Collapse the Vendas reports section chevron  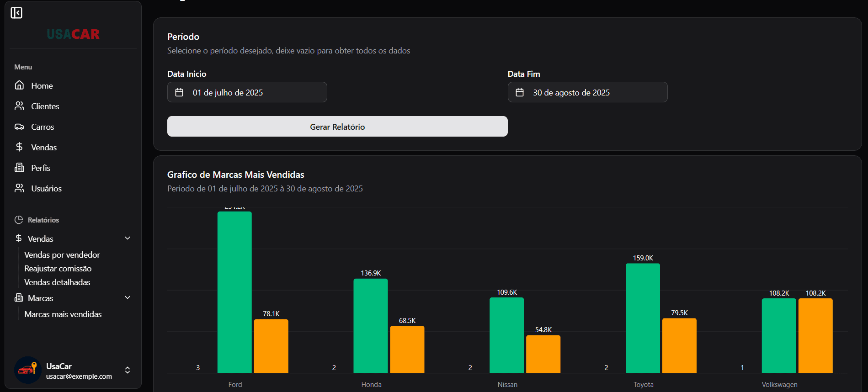[x=128, y=238]
